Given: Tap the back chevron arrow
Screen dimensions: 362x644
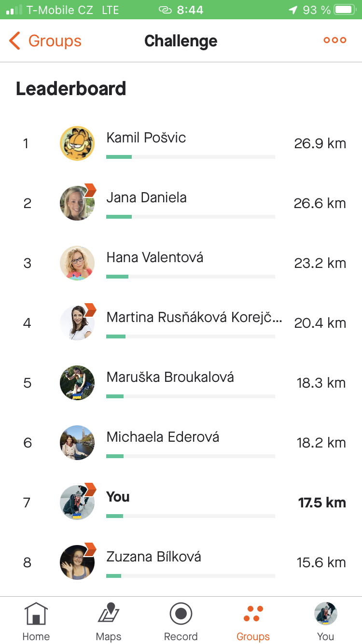Looking at the screenshot, I should (15, 41).
